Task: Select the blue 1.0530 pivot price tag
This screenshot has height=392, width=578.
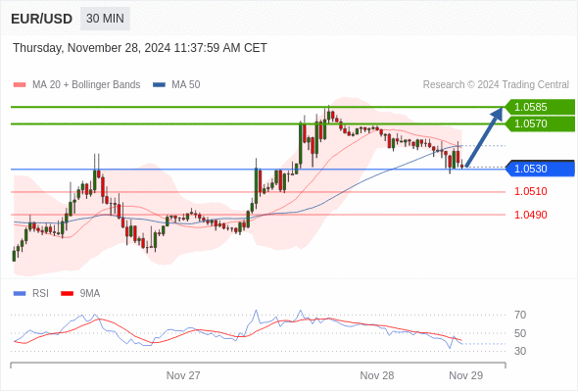Action: tap(540, 169)
